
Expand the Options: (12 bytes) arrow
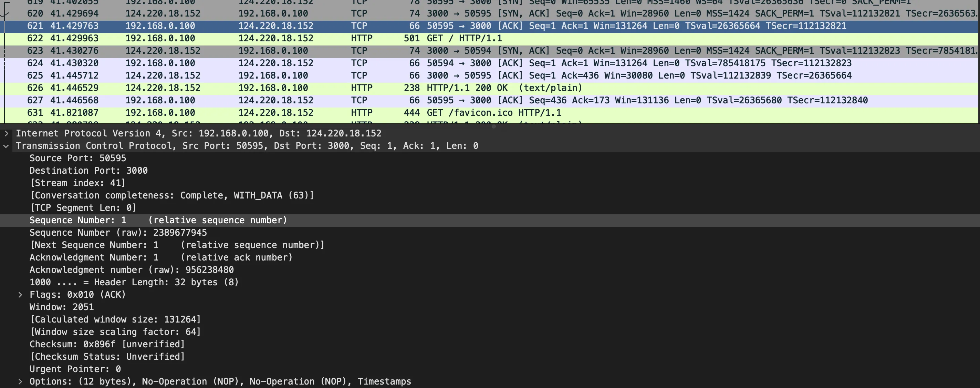[x=20, y=381]
